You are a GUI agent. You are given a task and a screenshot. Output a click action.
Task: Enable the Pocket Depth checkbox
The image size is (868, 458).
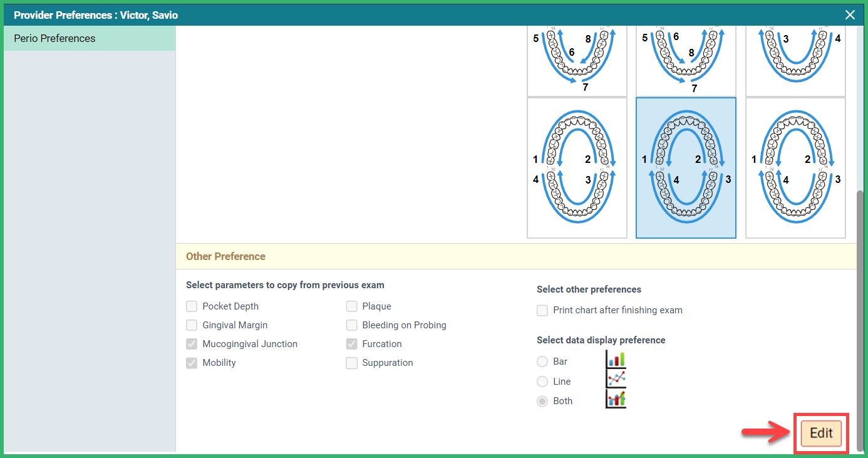click(x=192, y=306)
